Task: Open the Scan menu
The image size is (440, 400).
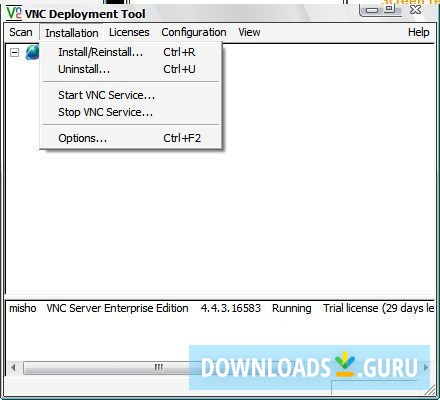Action: click(21, 32)
